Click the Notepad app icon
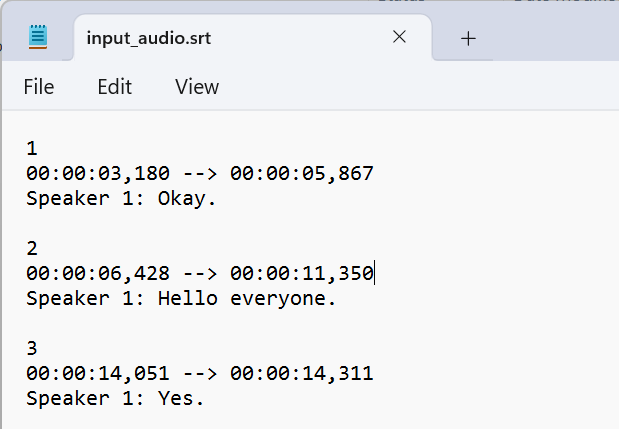 pos(38,37)
